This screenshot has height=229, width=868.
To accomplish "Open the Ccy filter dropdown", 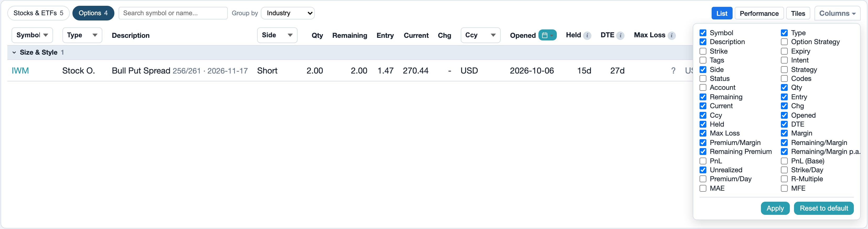I will [480, 35].
